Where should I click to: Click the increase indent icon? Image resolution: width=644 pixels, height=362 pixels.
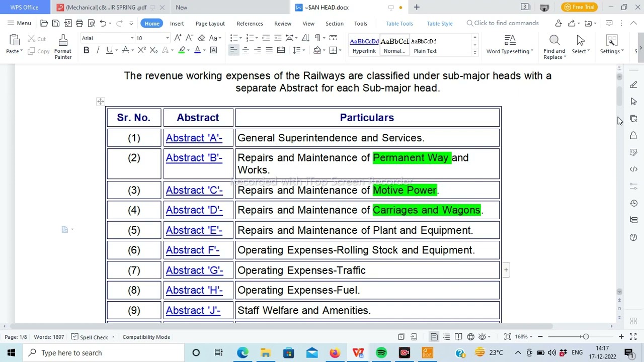[278, 38]
